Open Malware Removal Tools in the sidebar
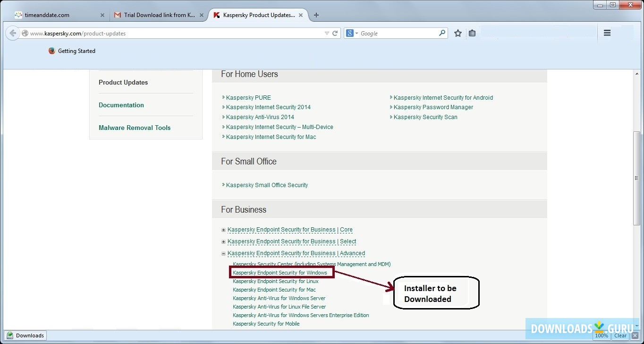Screen dimensions: 644x344 coord(135,128)
